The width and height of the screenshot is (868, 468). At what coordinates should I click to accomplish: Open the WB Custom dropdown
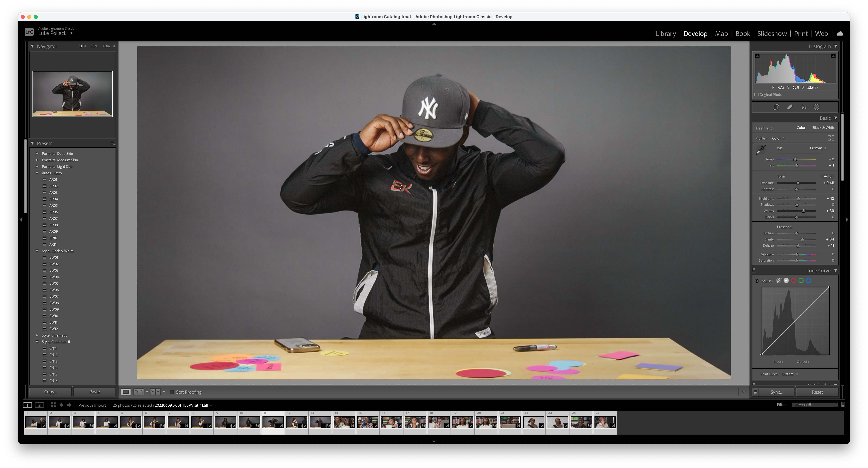pyautogui.click(x=818, y=148)
